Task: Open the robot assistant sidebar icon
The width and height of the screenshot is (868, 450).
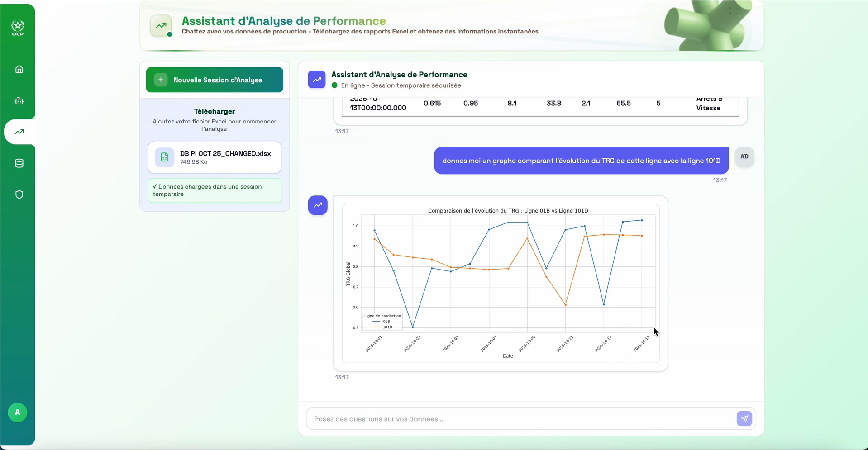Action: point(19,101)
